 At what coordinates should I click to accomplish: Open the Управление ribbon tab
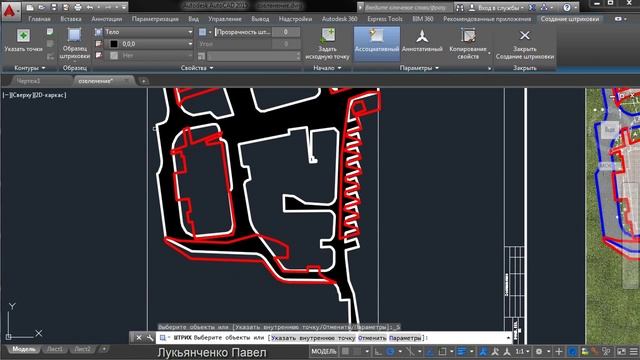pos(225,19)
